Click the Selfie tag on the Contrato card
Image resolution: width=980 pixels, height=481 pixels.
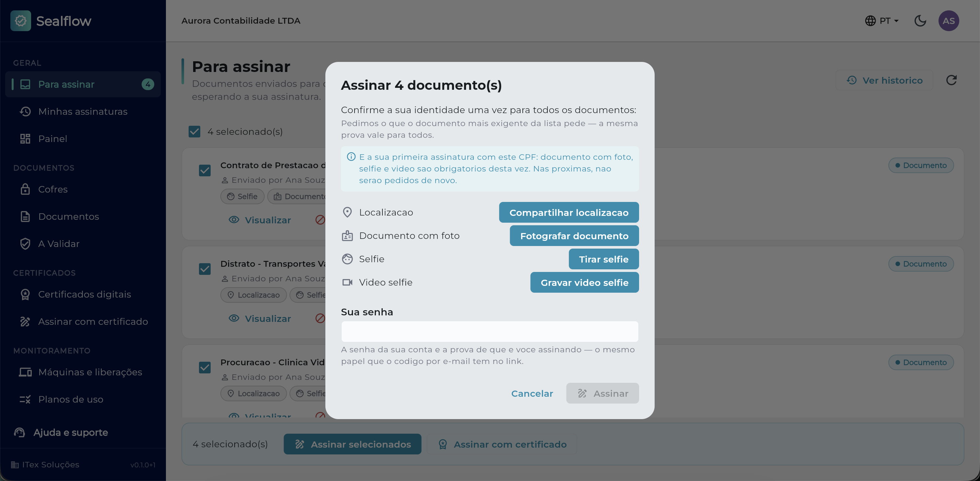coord(242,196)
